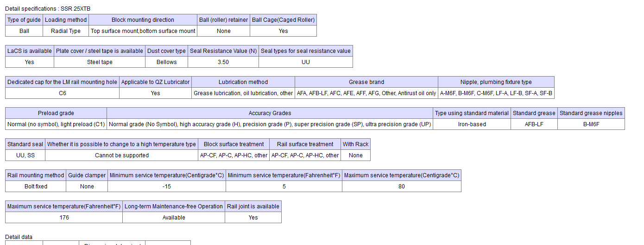Select the "Bellows" dust cover cell

point(166,62)
